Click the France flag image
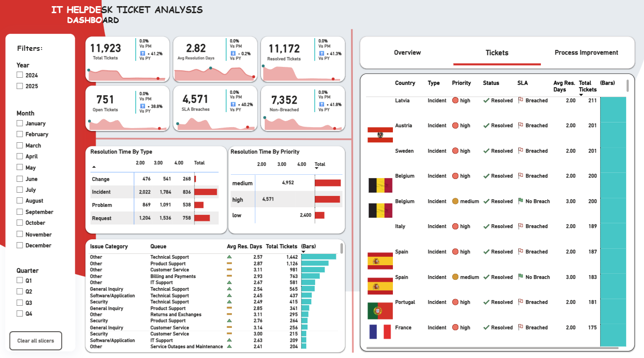This screenshot has width=644, height=358. click(x=380, y=332)
